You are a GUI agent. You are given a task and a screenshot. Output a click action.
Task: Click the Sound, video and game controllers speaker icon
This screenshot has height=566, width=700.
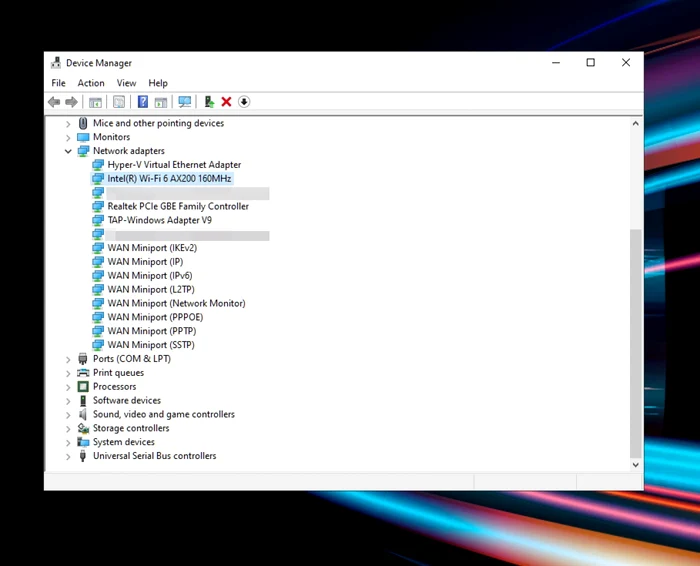[83, 414]
